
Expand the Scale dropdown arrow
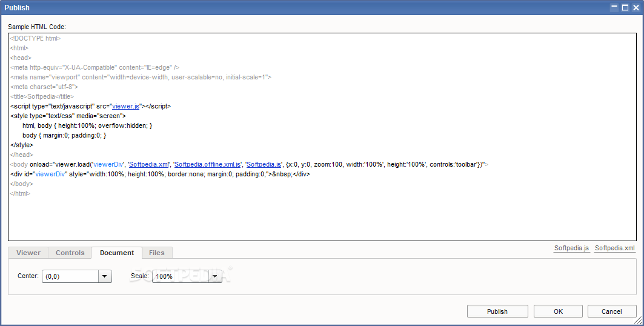[x=215, y=276]
